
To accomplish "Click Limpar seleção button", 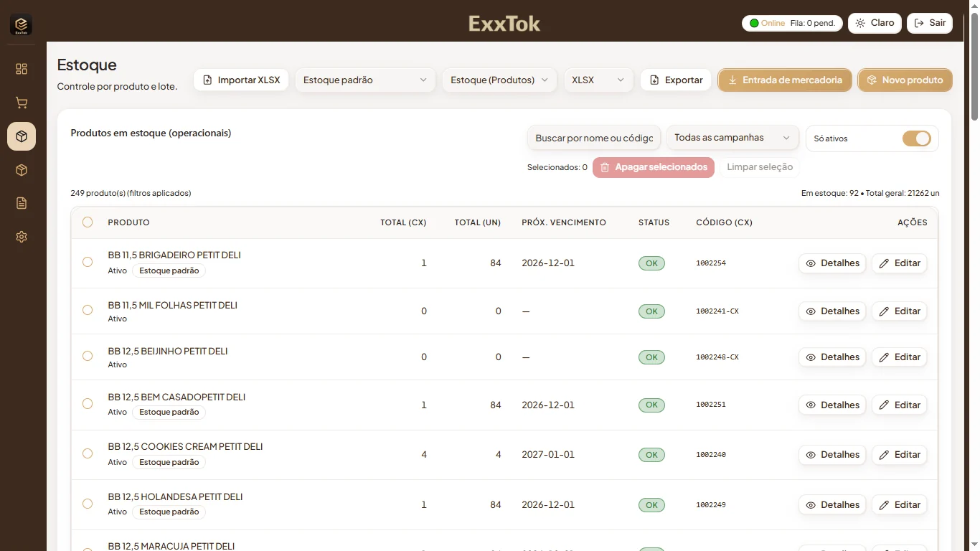I will (x=760, y=167).
